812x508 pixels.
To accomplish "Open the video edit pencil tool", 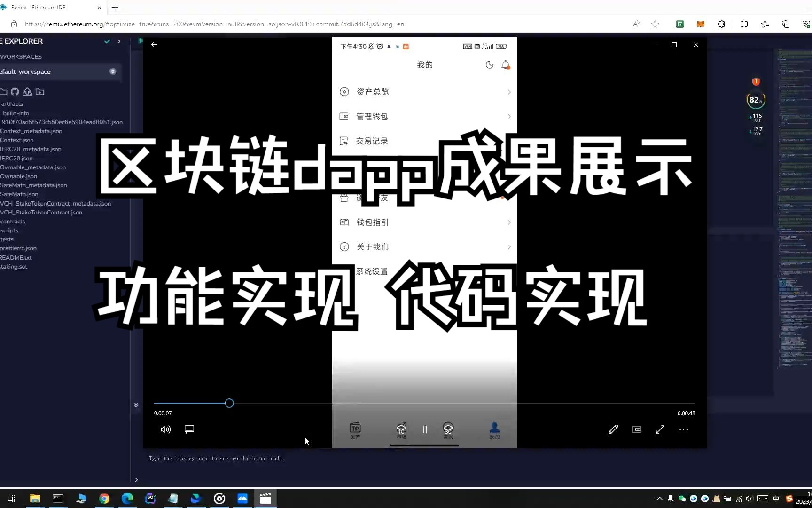I will click(613, 429).
